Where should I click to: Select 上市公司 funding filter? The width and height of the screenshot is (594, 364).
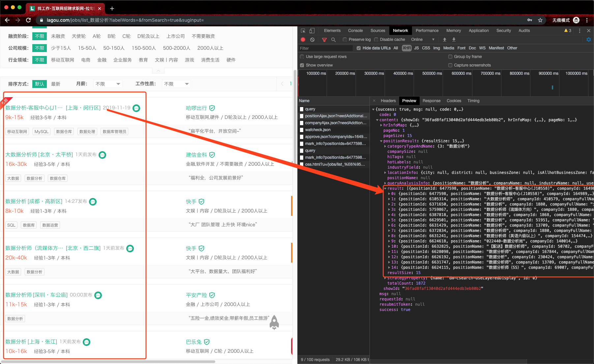point(176,36)
